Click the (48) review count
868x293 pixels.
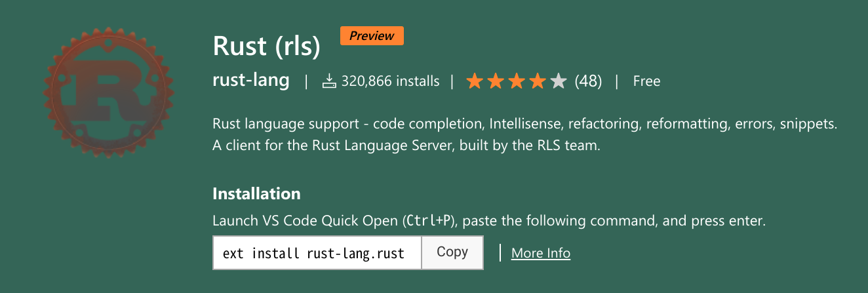588,81
